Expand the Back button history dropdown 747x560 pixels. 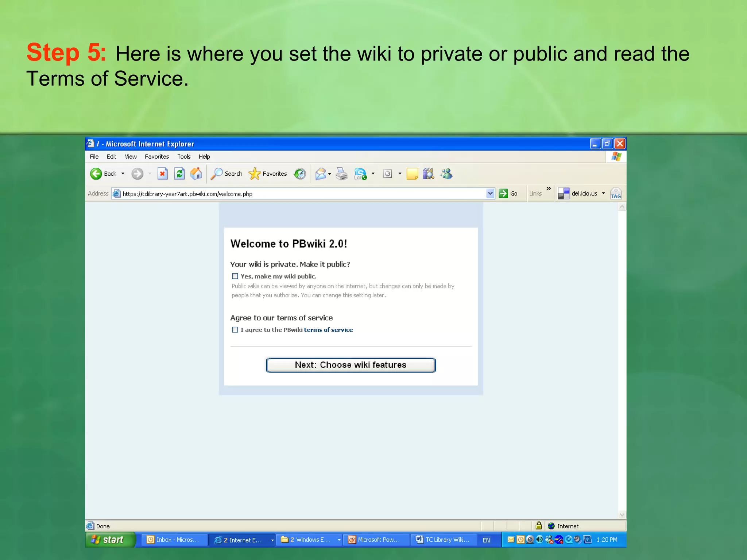point(123,174)
